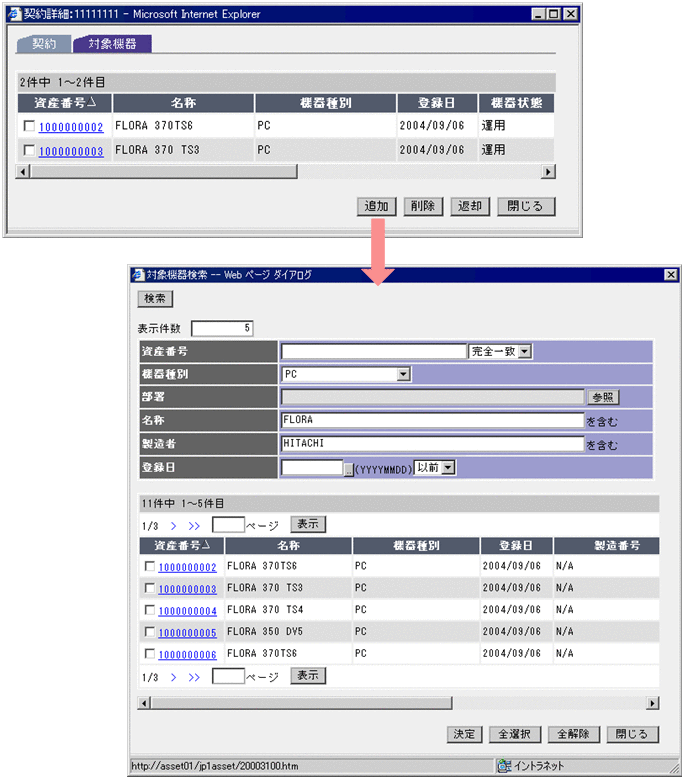This screenshot has width=685, height=781.
Task: Click 閉じる in the contract details window
Action: pos(526,206)
